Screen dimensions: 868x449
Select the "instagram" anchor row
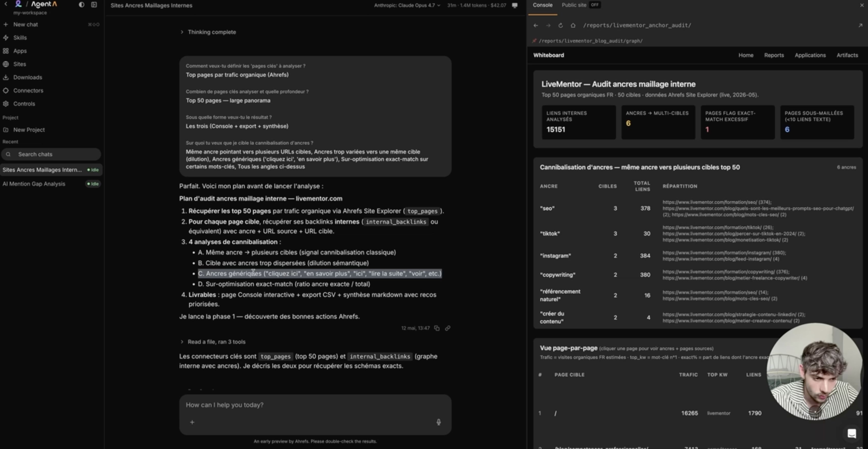pyautogui.click(x=698, y=256)
